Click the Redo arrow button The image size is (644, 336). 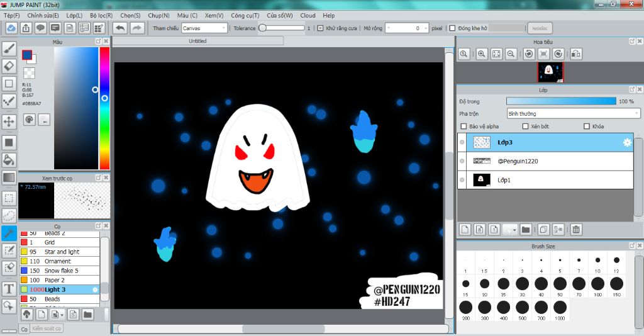coord(136,28)
